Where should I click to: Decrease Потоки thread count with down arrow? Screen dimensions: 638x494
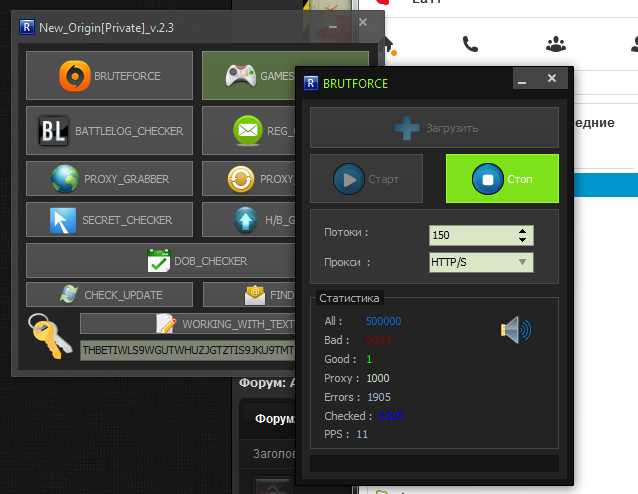522,240
